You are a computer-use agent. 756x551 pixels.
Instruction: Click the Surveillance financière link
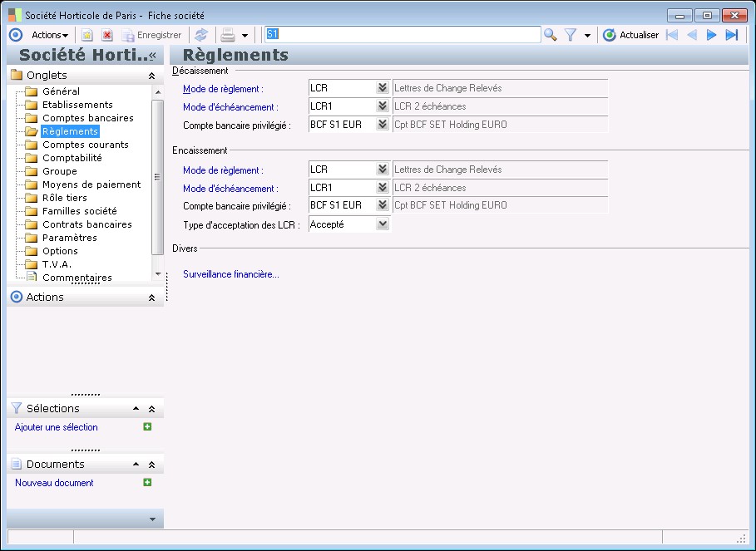pyautogui.click(x=231, y=274)
